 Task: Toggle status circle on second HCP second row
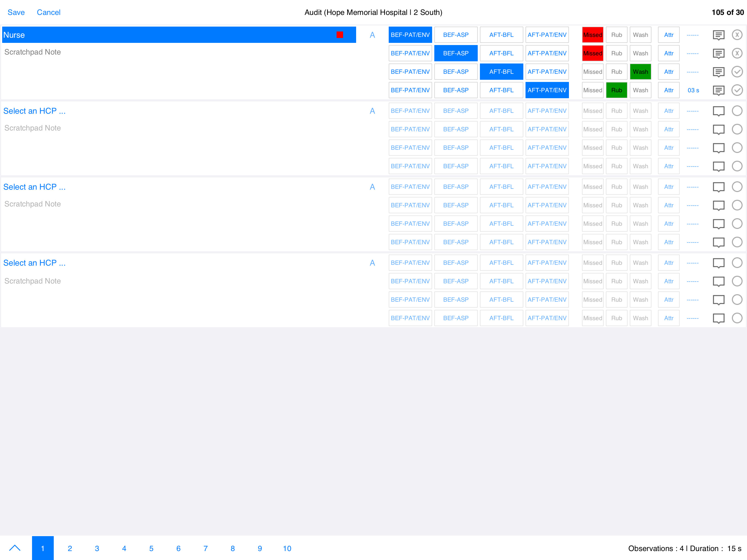click(x=737, y=129)
